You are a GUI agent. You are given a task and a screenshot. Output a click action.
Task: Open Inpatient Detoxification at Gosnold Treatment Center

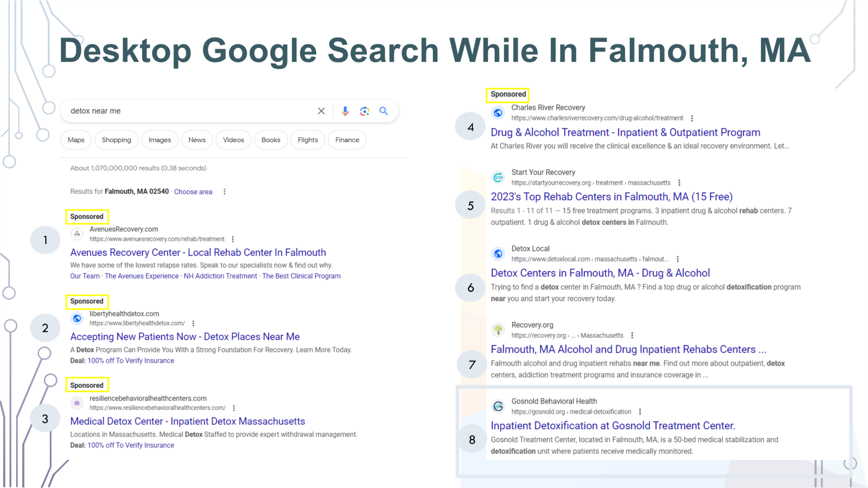pyautogui.click(x=612, y=426)
